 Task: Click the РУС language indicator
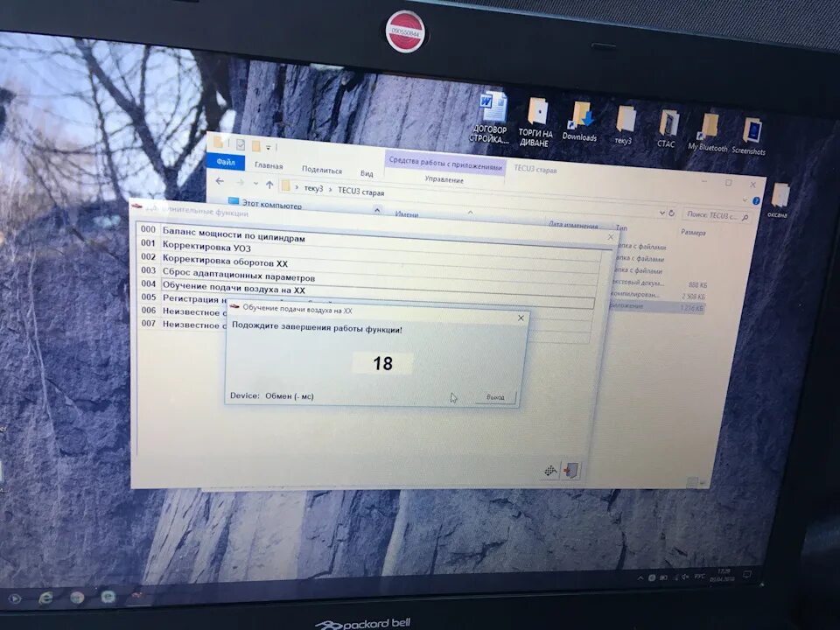pyautogui.click(x=700, y=577)
